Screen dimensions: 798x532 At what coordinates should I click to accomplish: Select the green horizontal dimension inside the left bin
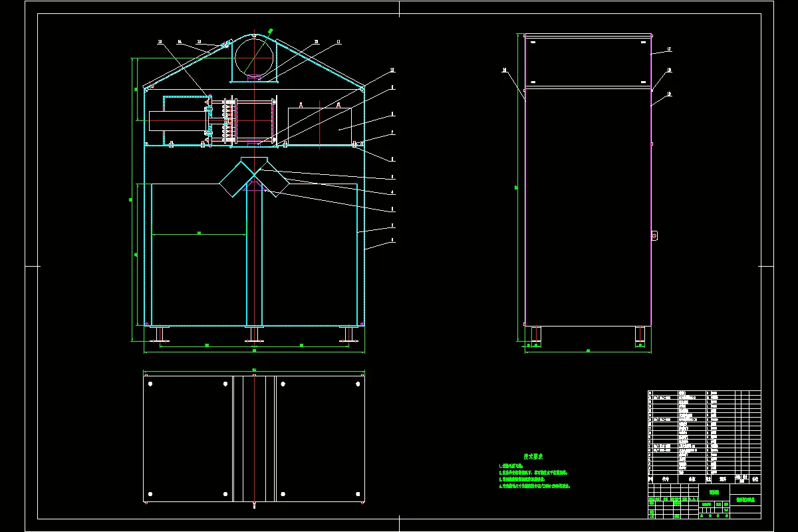(199, 233)
